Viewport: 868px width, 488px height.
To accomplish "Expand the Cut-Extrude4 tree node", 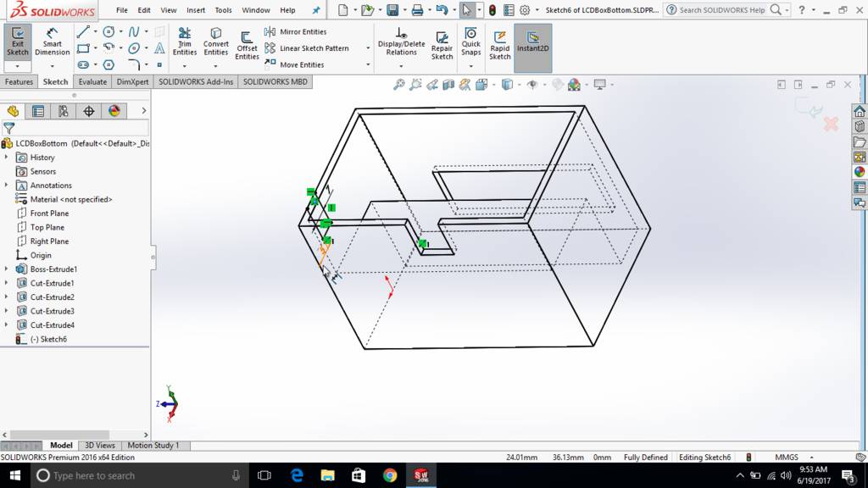I will 7,324.
